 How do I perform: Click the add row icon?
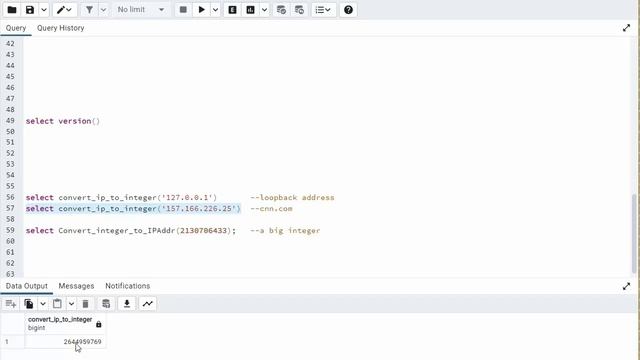(11, 304)
